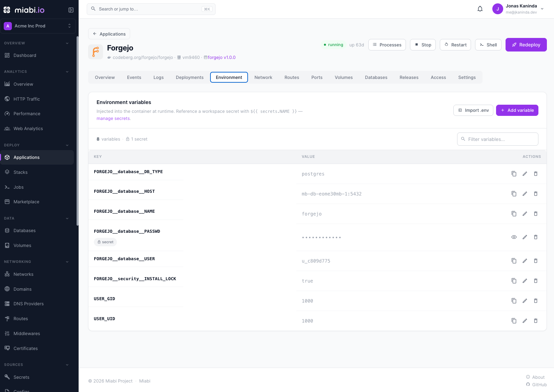
Task: Delete FORGEJO__database__PASSWD variable
Action: (x=536, y=237)
